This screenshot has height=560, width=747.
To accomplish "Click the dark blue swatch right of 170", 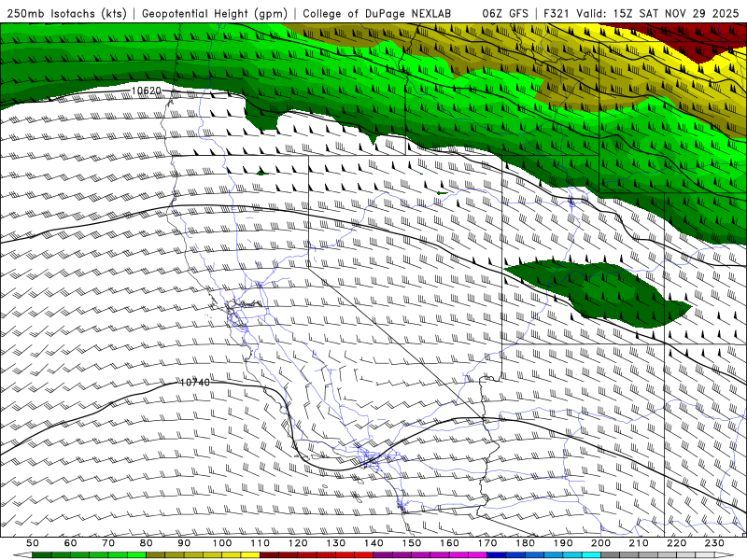I will point(497,556).
